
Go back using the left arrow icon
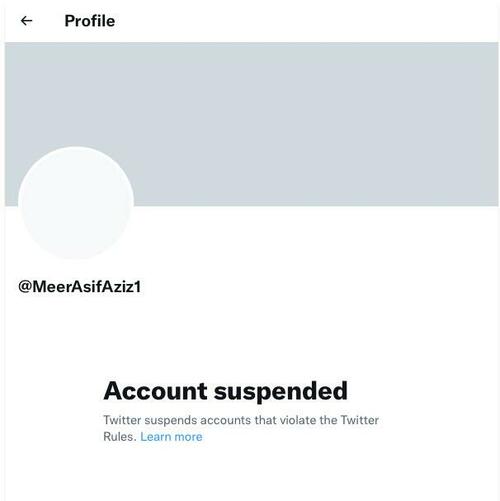tap(26, 21)
